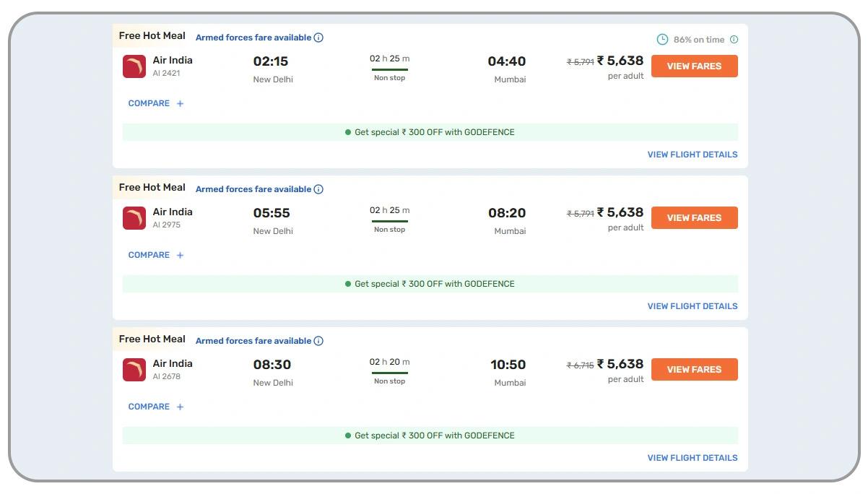
Task: Click the clock icon near on-time stat
Action: click(662, 40)
